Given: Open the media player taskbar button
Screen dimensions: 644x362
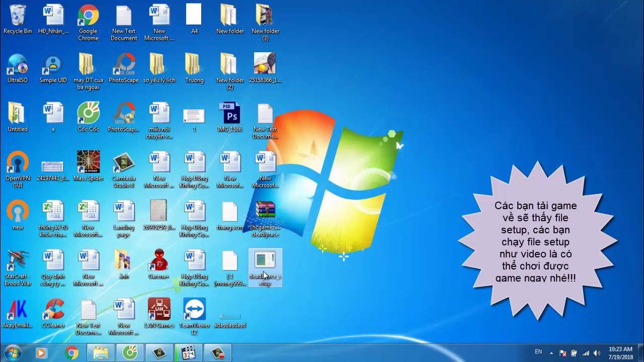Looking at the screenshot, I should tap(41, 353).
